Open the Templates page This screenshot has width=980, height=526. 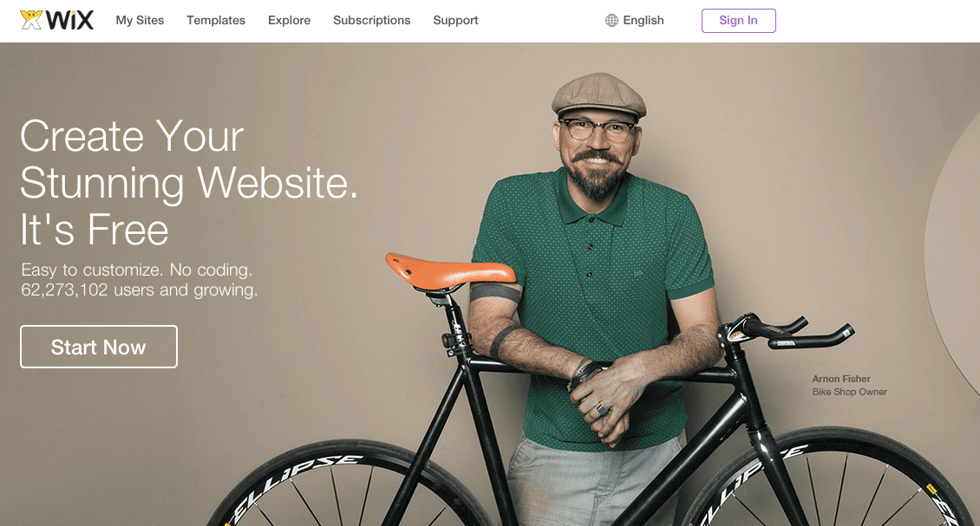pos(216,20)
